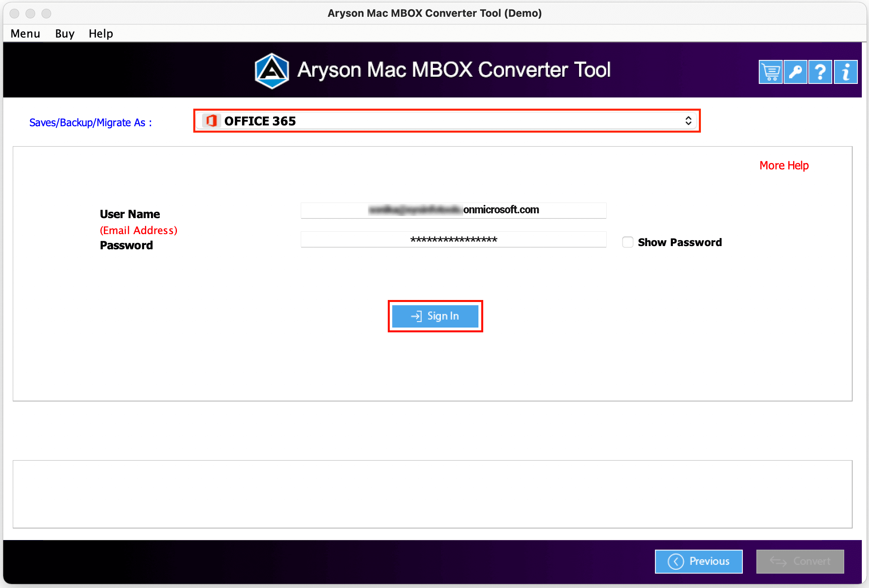Viewport: 869px width, 588px height.
Task: Click the Aryson logo in the header
Action: [272, 71]
